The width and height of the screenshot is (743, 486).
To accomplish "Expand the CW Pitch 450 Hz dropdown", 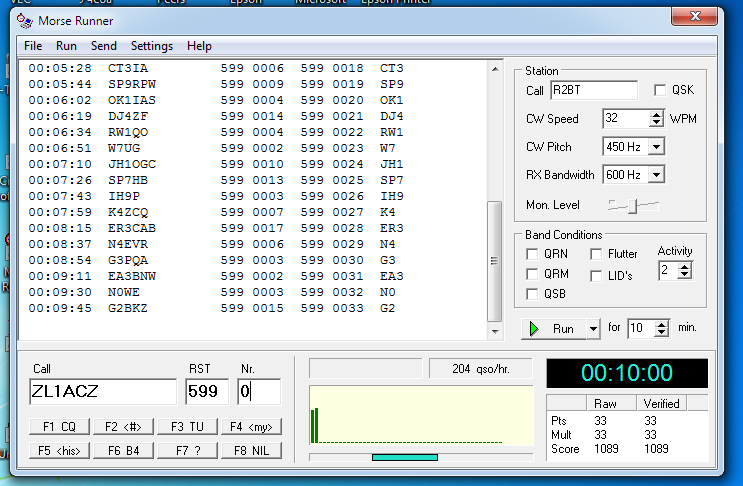I will (x=656, y=147).
